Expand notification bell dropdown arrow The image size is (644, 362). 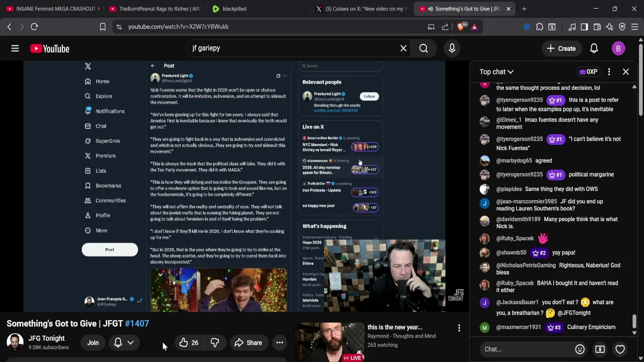(130, 343)
